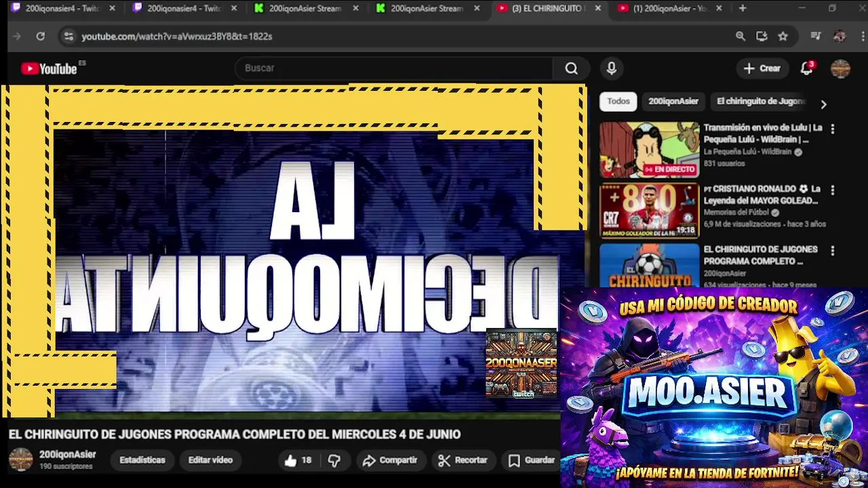Like the video with thumbs up

(x=298, y=460)
